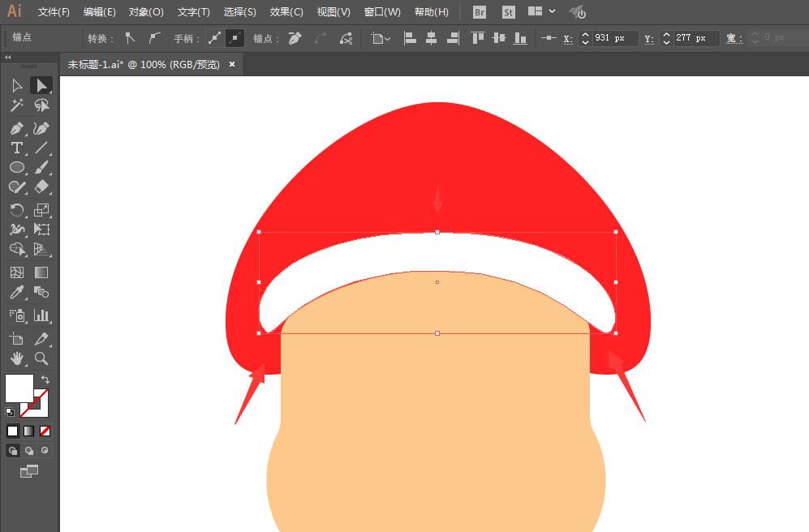Select the Scale tool
This screenshot has height=532, width=809.
41,210
